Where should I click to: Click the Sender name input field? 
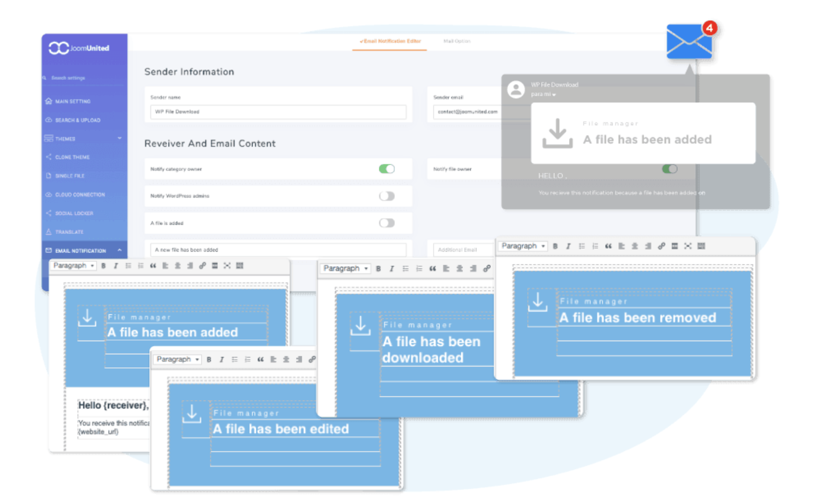[x=278, y=112]
